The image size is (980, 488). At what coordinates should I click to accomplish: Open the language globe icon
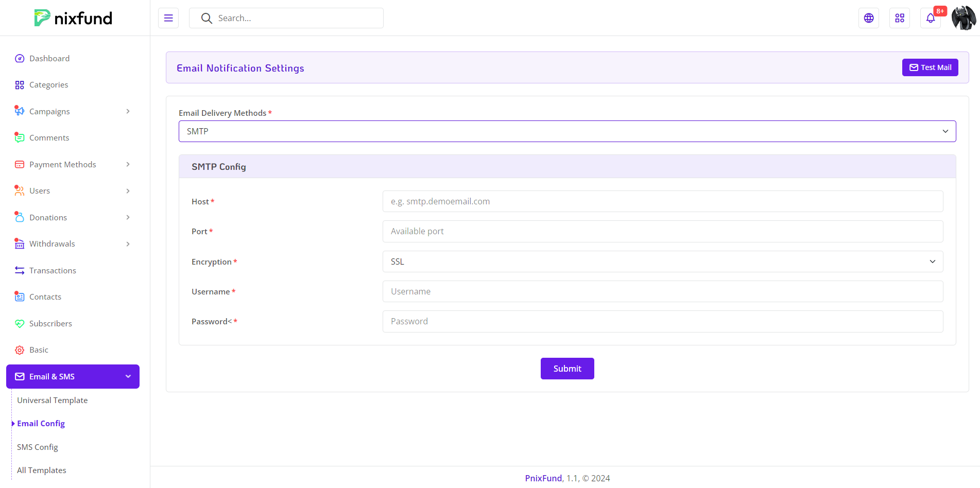tap(868, 18)
